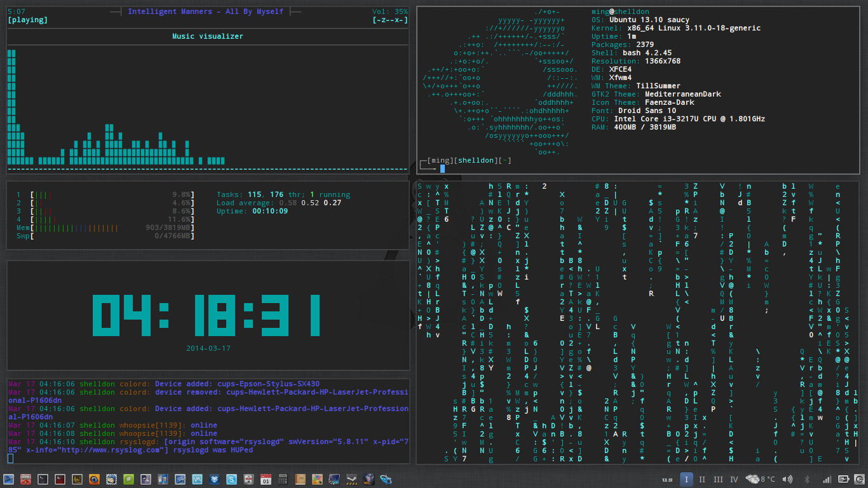Open the network signal strength indicator
The width and height of the screenshot is (868, 488).
point(827,479)
